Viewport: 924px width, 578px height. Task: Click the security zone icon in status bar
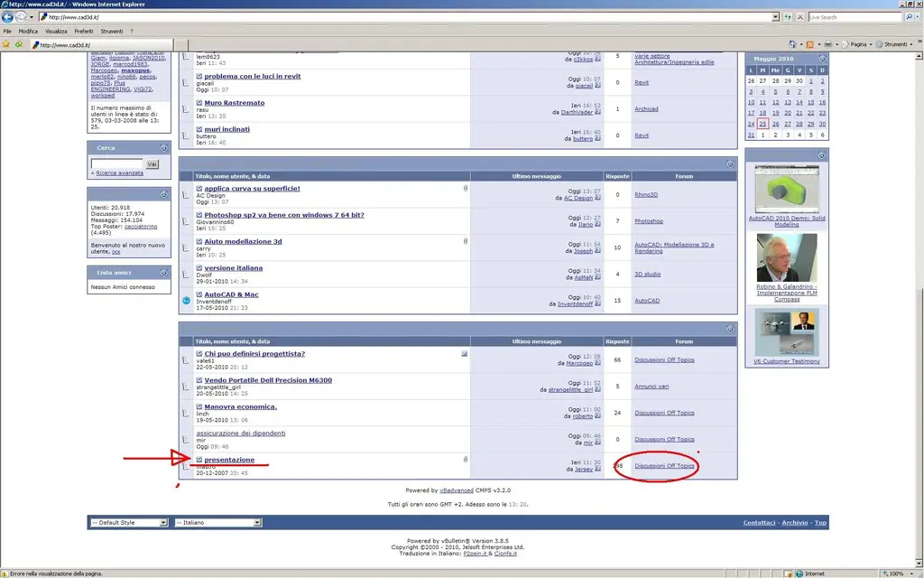tap(799, 573)
